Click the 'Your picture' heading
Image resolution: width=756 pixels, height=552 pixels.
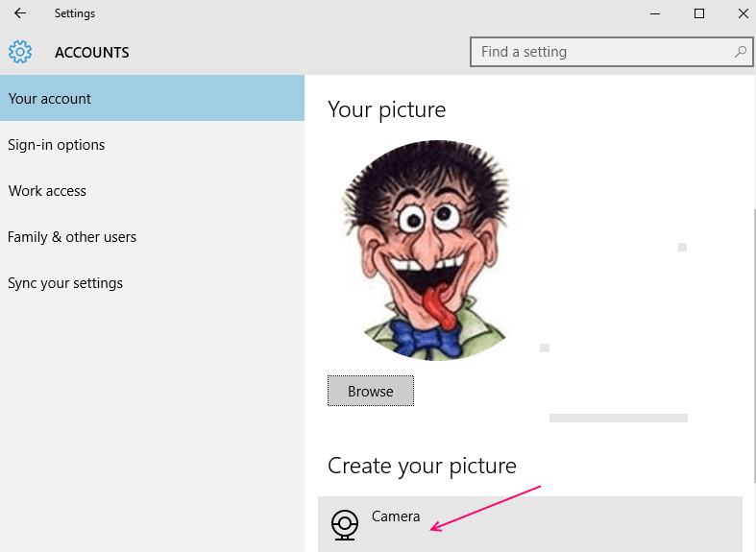tap(387, 109)
